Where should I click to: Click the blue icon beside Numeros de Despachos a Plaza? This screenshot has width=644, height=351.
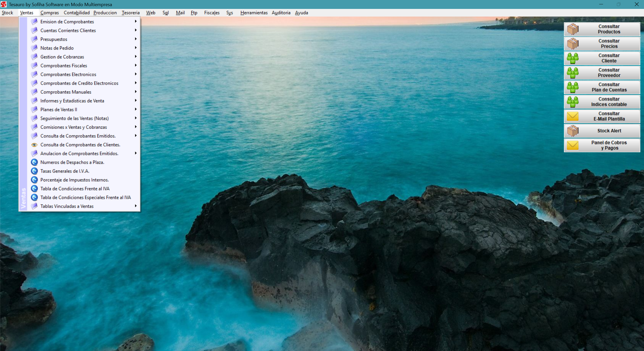34,162
